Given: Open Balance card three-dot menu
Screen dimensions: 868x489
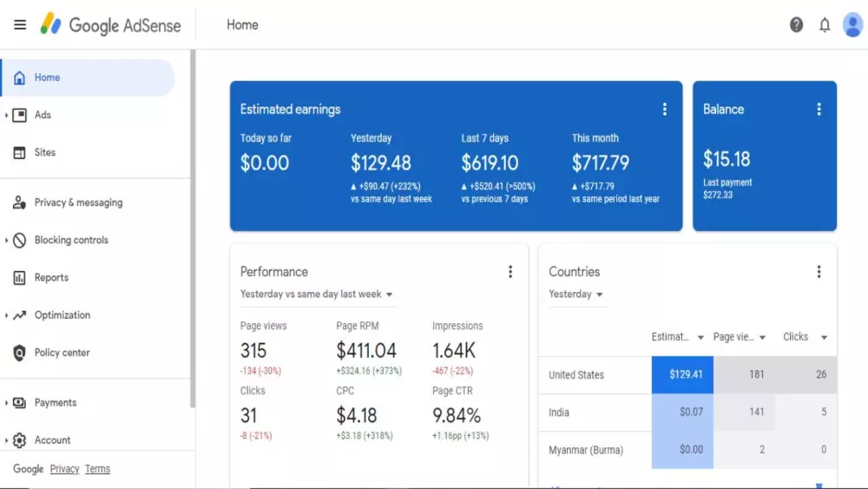Looking at the screenshot, I should (x=819, y=109).
